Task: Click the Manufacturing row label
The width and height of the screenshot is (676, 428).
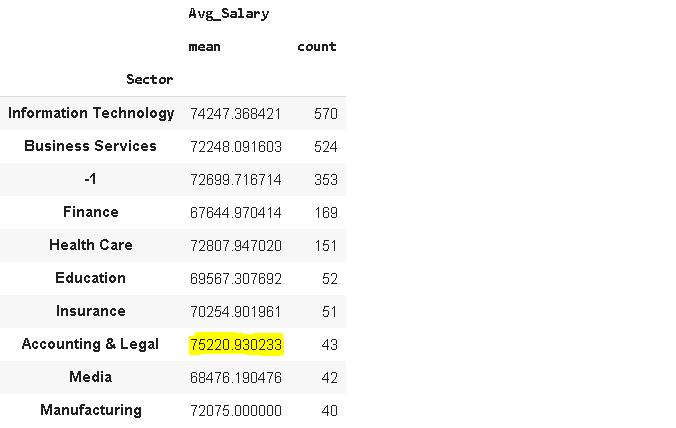Action: (91, 410)
